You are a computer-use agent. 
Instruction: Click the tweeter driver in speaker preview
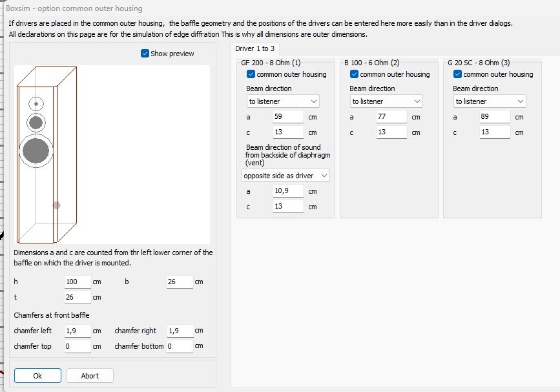tap(36, 104)
